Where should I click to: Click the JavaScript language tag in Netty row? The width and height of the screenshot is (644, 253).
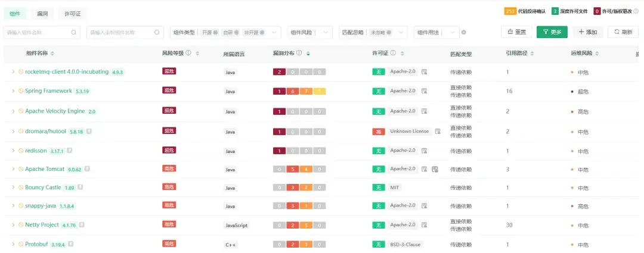click(x=236, y=226)
